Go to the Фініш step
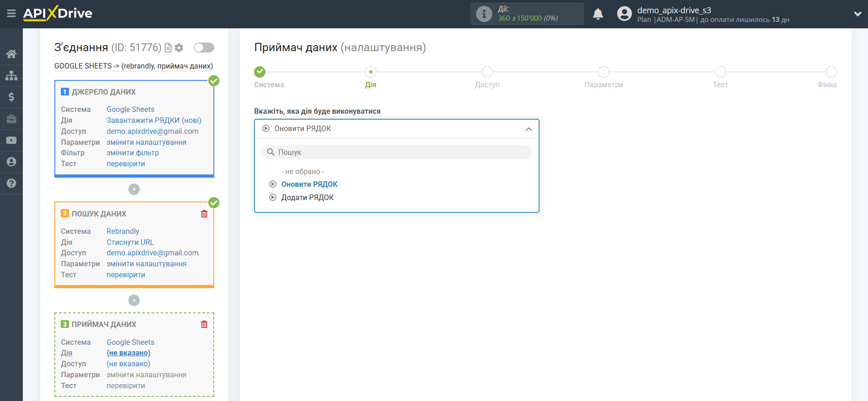The width and height of the screenshot is (868, 401). [831, 72]
